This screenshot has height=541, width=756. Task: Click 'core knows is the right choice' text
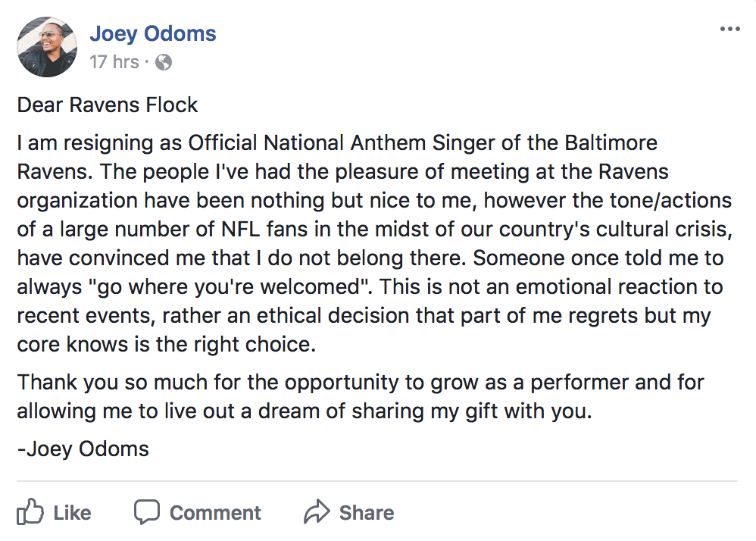167,344
